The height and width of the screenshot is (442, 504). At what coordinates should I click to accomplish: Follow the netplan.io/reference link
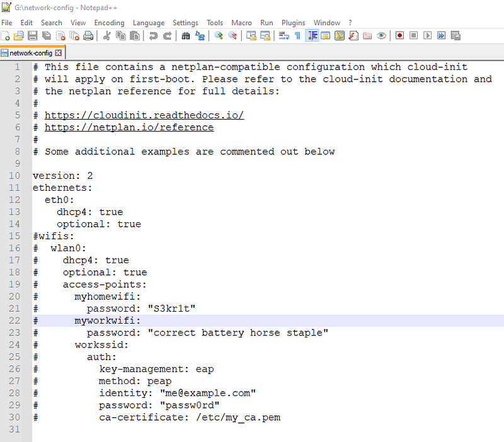point(129,128)
